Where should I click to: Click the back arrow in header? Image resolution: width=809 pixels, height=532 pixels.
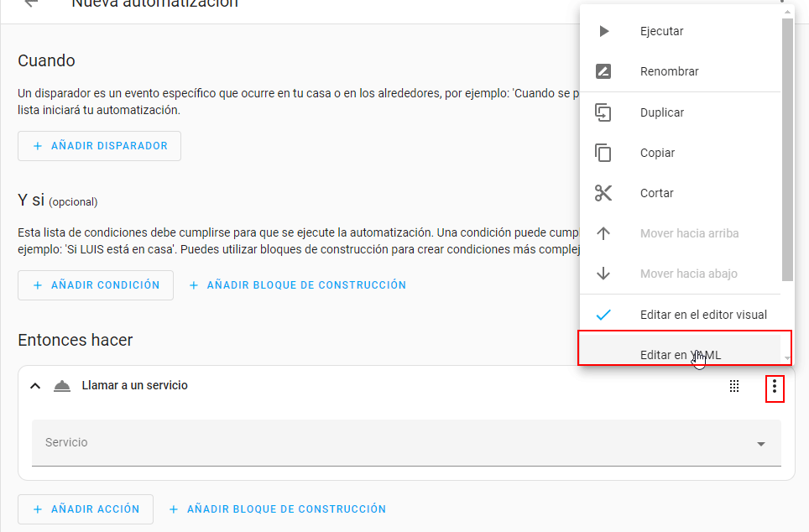31,3
